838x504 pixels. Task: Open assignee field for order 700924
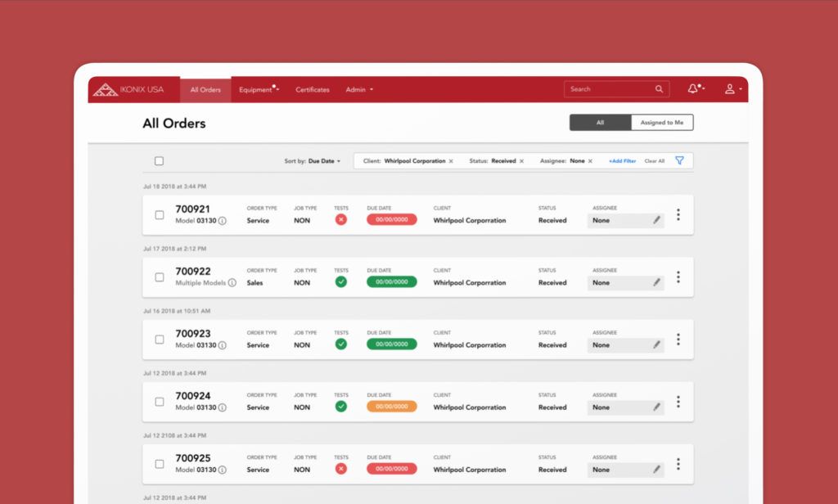click(x=625, y=407)
